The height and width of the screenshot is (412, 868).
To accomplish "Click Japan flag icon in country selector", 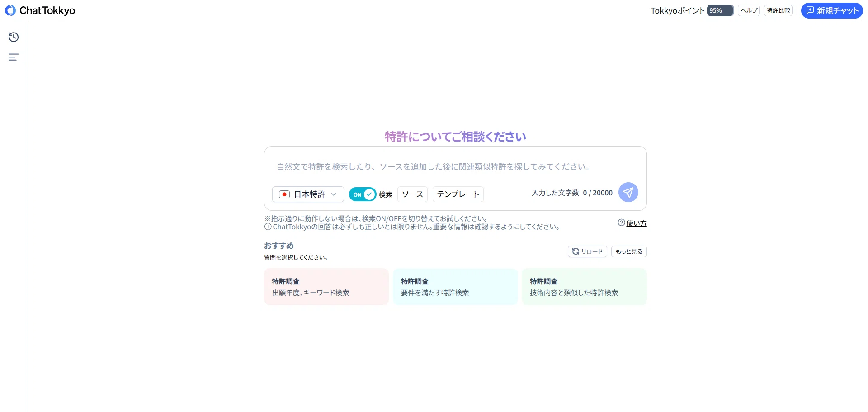I will 284,194.
